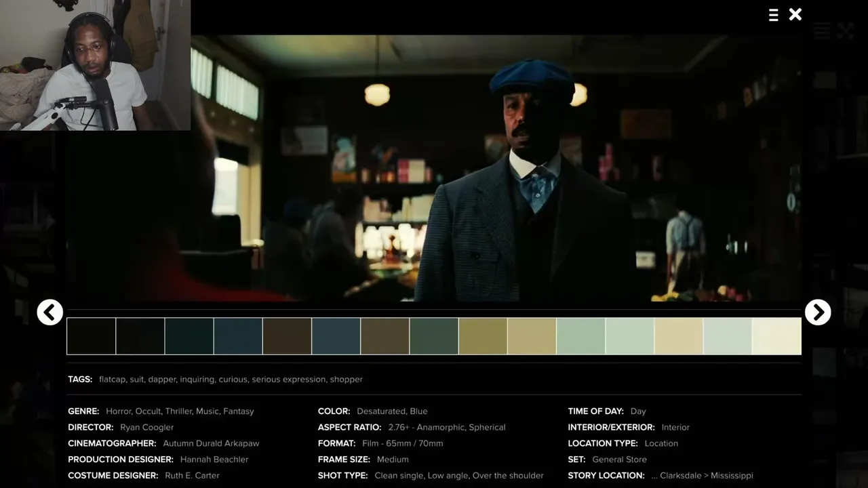Go to the next shot arrow
This screenshot has height=488, width=868.
(x=818, y=312)
